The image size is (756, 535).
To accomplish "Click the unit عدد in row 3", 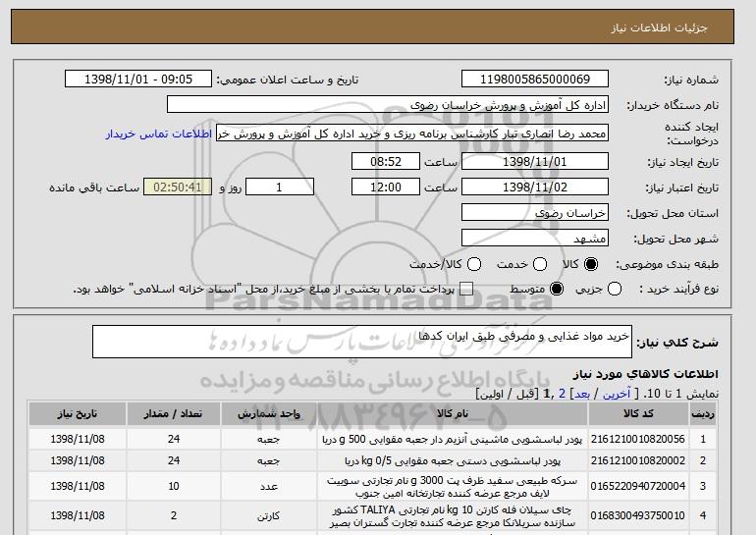I will coord(269,487).
